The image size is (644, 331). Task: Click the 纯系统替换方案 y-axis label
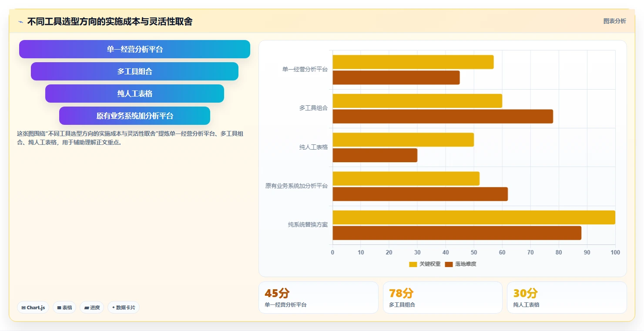point(308,225)
